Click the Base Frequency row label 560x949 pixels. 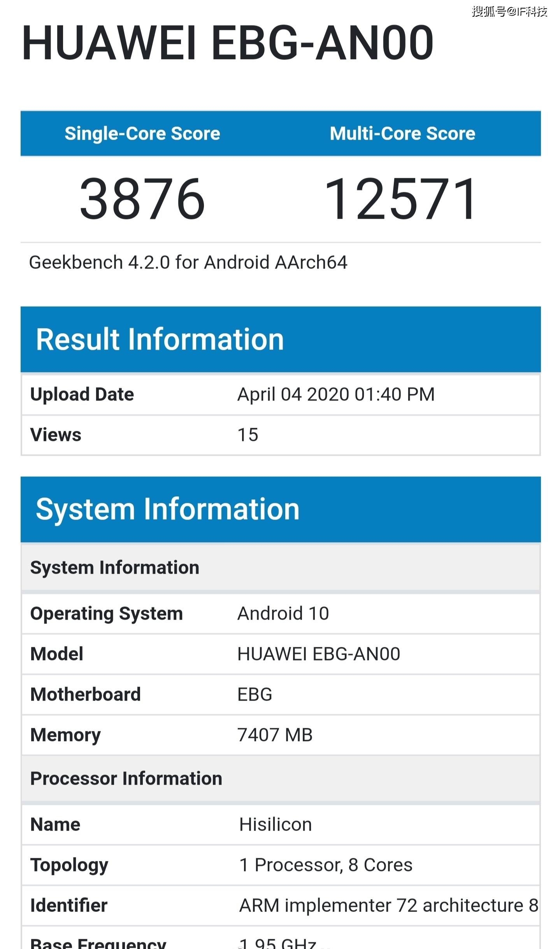click(98, 944)
